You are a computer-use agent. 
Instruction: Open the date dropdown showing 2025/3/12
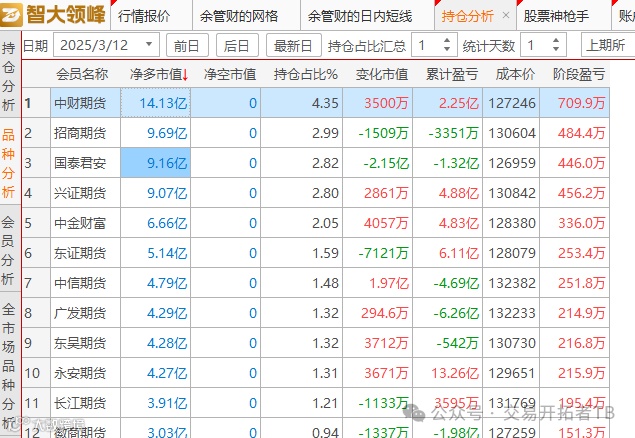[149, 44]
